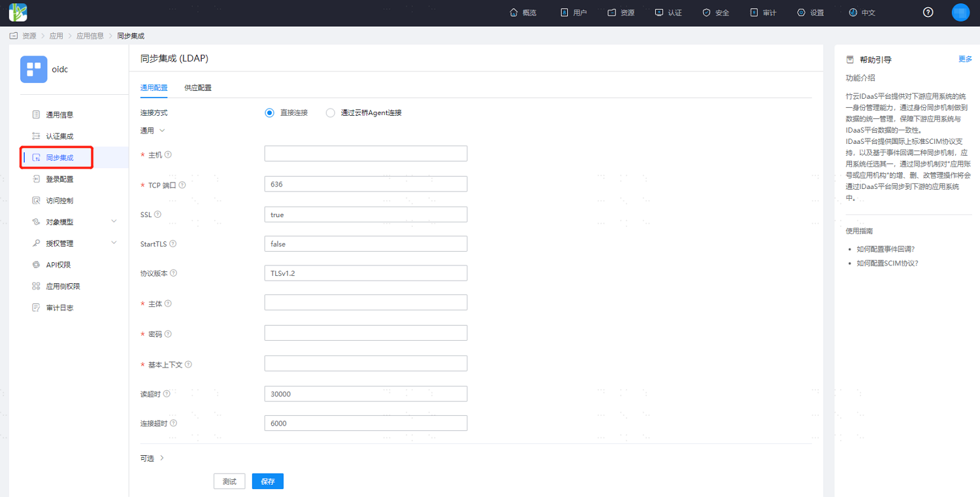980x497 pixels.
Task: Expand 授权管理 sidebar menu
Action: (x=114, y=243)
